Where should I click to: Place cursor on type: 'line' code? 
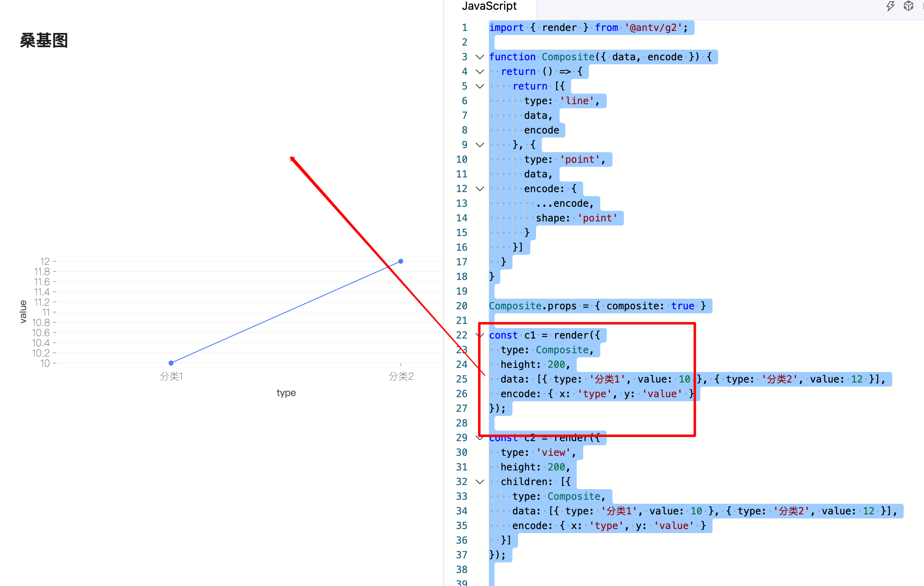562,101
